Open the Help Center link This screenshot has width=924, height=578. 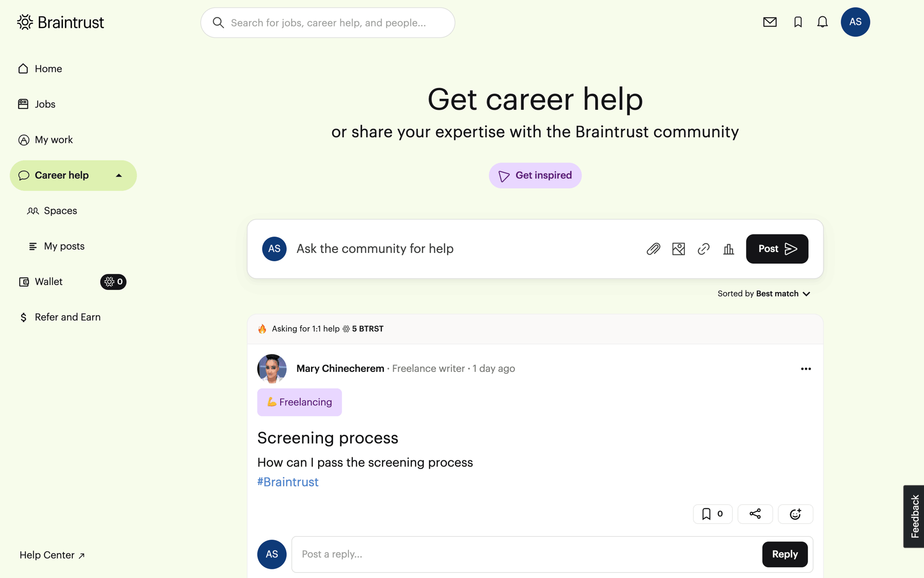click(52, 555)
